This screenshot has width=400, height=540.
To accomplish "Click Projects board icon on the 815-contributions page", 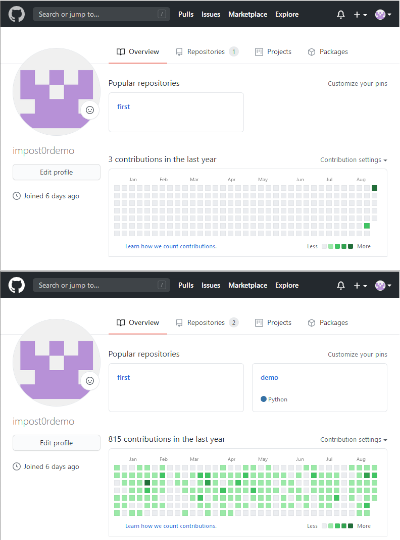I will 259,322.
